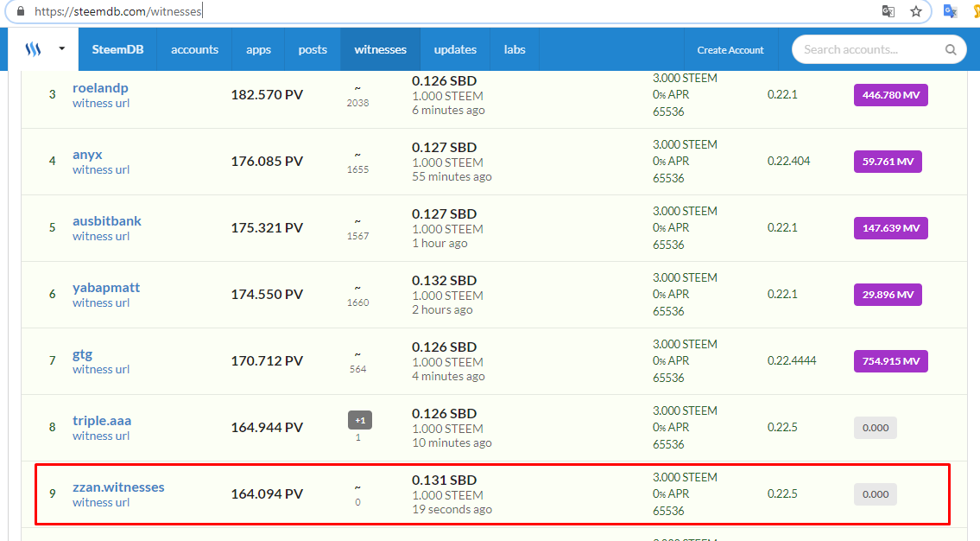The image size is (980, 541).
Task: Click the 176.085 PV votes value
Action: click(x=267, y=162)
